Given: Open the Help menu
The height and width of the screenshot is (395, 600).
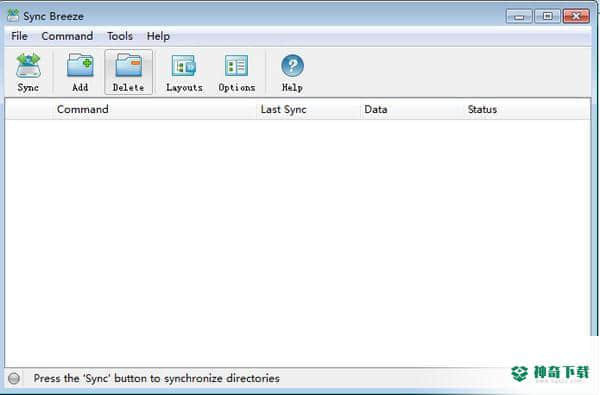Looking at the screenshot, I should click(158, 36).
